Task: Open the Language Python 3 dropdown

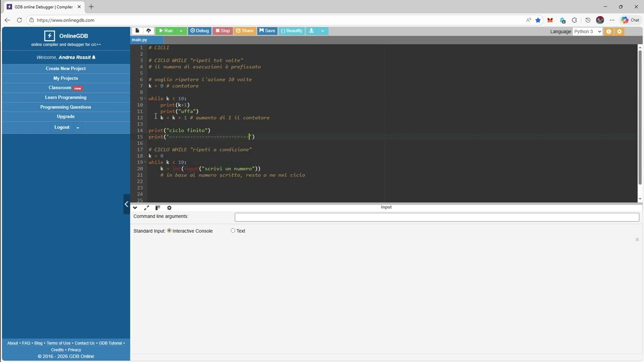Action: (588, 31)
